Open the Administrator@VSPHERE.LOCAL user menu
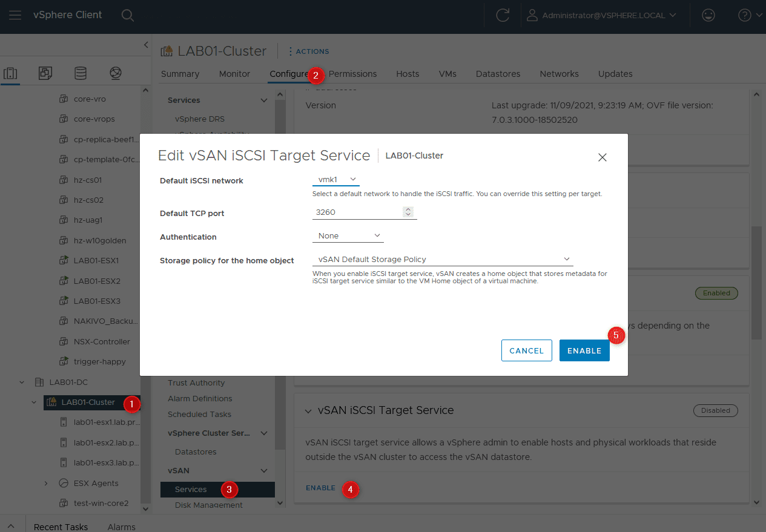Screen dimensions: 766x532 click(x=601, y=16)
